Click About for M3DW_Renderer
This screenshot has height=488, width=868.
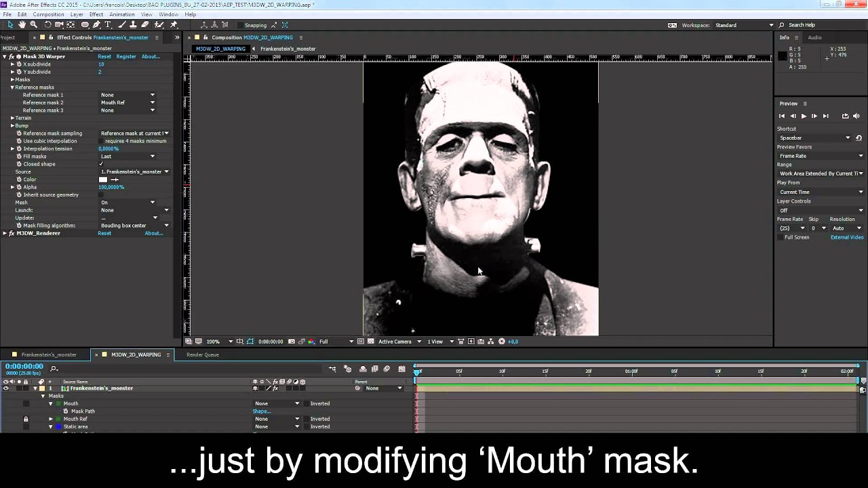click(154, 233)
